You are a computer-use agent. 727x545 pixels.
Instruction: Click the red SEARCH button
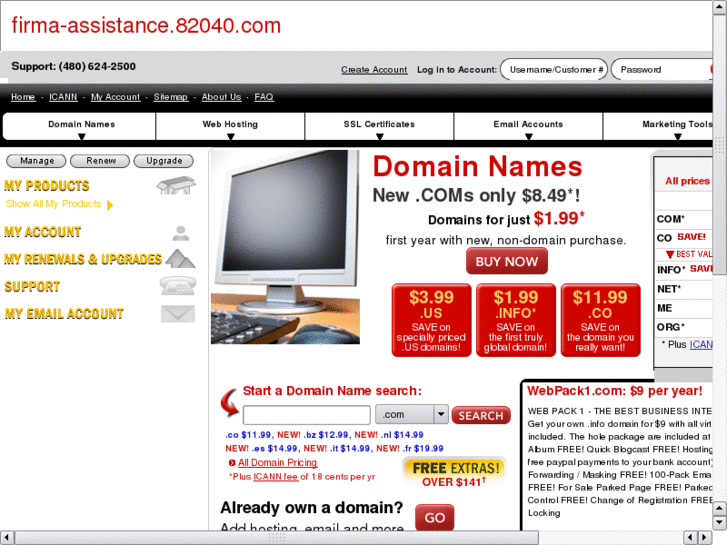(481, 416)
